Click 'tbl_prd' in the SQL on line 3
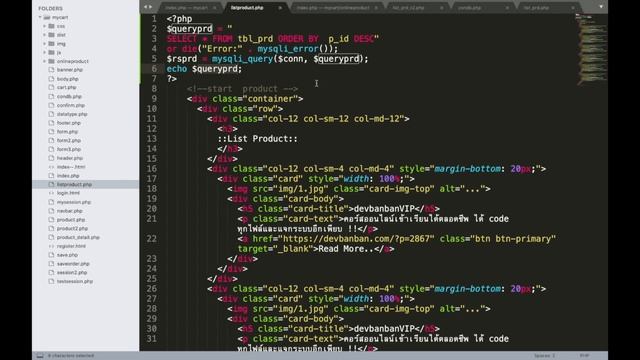The height and width of the screenshot is (360, 640). pos(255,39)
